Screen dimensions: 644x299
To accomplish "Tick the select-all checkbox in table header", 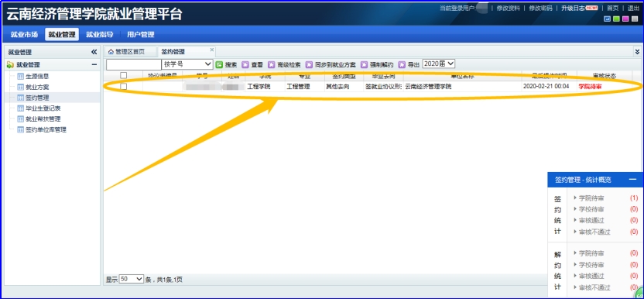I will 123,75.
